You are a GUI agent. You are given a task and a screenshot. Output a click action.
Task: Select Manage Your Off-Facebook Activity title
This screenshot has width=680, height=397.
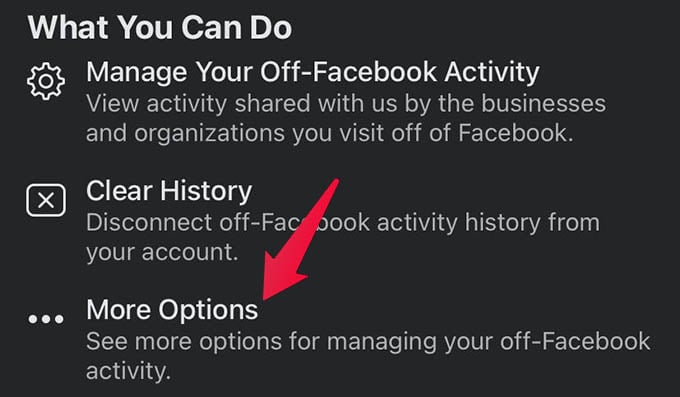313,72
